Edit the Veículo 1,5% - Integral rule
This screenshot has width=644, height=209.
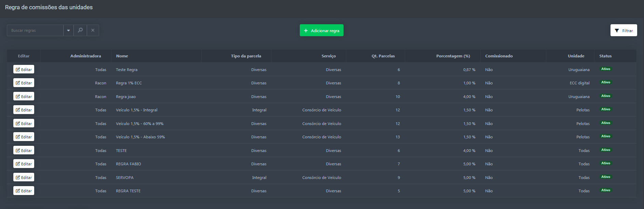click(24, 110)
